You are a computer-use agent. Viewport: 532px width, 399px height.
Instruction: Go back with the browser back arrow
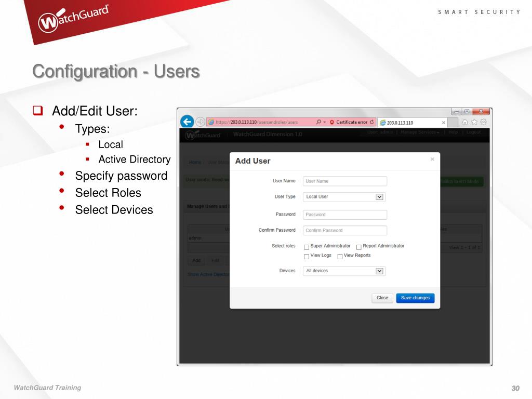(187, 122)
